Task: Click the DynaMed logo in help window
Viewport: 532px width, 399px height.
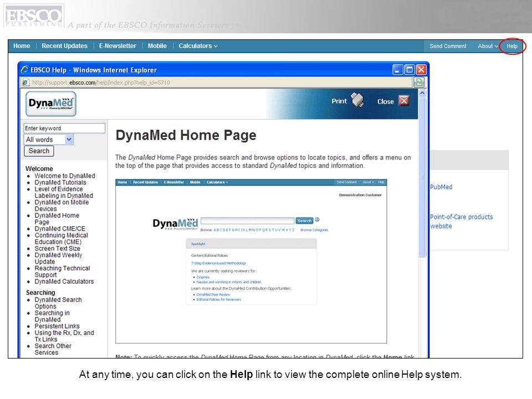Action: click(x=51, y=104)
